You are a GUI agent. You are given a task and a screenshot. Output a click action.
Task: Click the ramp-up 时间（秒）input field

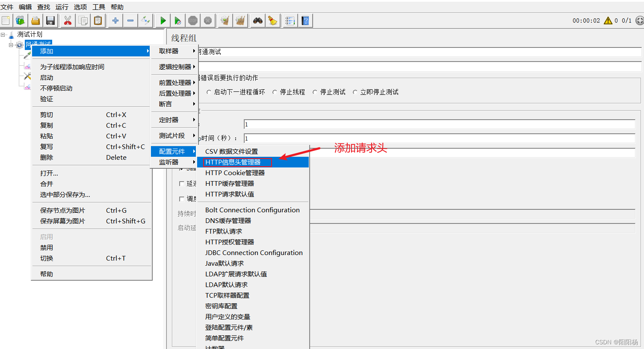tap(440, 138)
